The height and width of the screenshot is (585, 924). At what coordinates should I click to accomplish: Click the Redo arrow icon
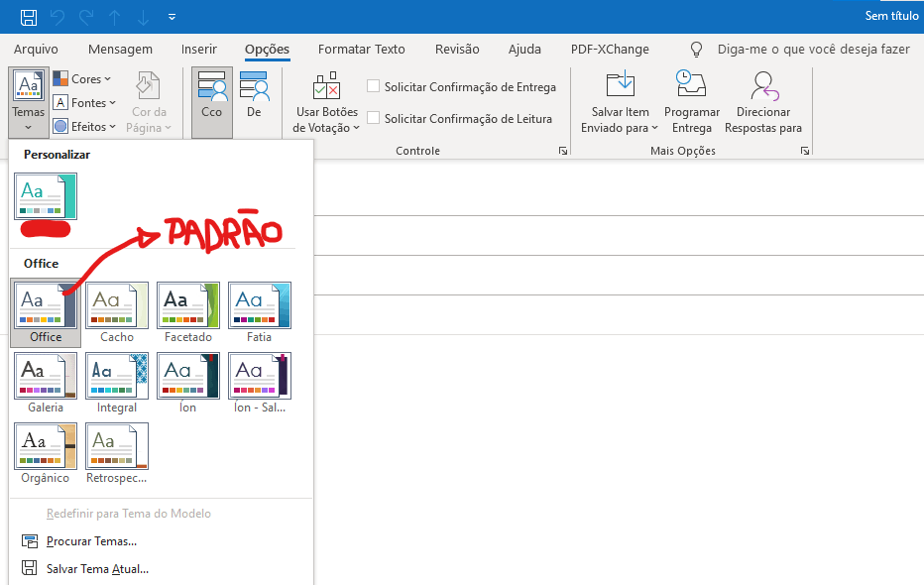tap(86, 17)
